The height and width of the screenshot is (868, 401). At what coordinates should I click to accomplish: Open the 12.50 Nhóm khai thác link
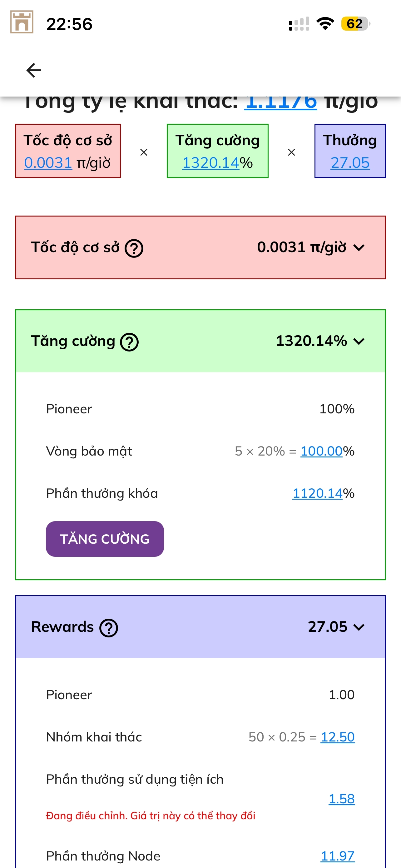[x=337, y=737]
